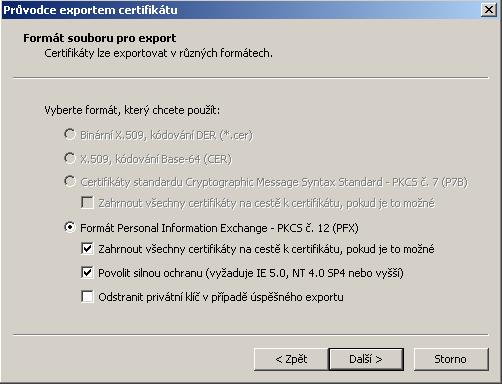Enable the Odstranit privátní klíč checkbox
This screenshot has height=384, width=502.
[x=87, y=296]
